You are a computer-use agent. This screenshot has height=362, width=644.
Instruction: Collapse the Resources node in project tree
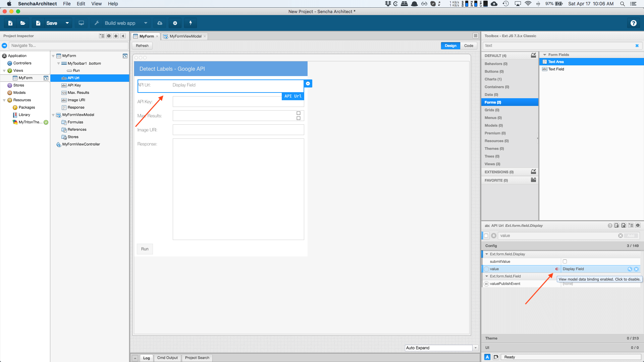[x=4, y=100]
